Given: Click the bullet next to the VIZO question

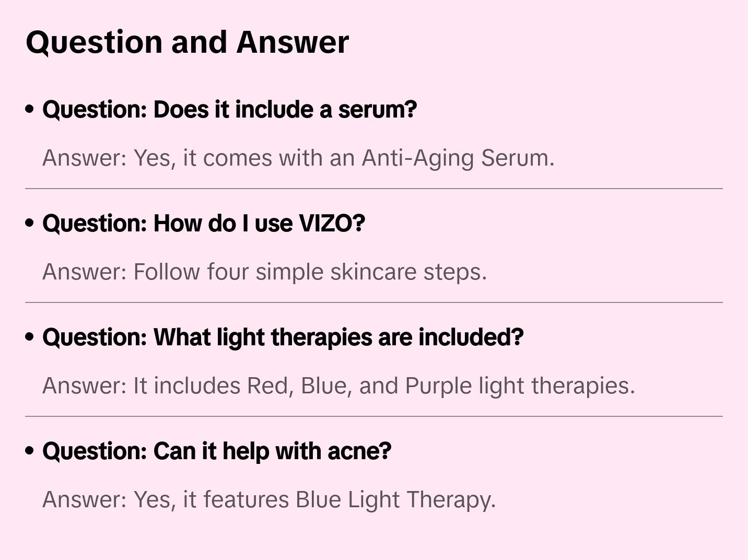Looking at the screenshot, I should click(30, 223).
